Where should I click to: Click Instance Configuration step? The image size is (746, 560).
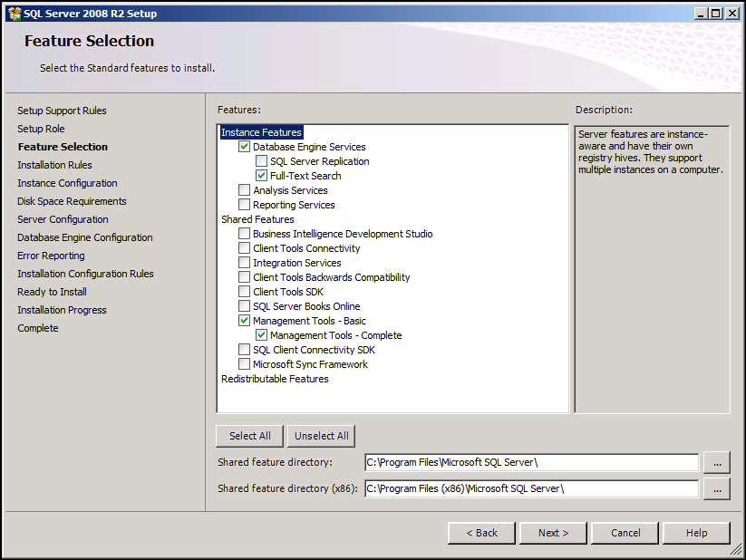(67, 183)
